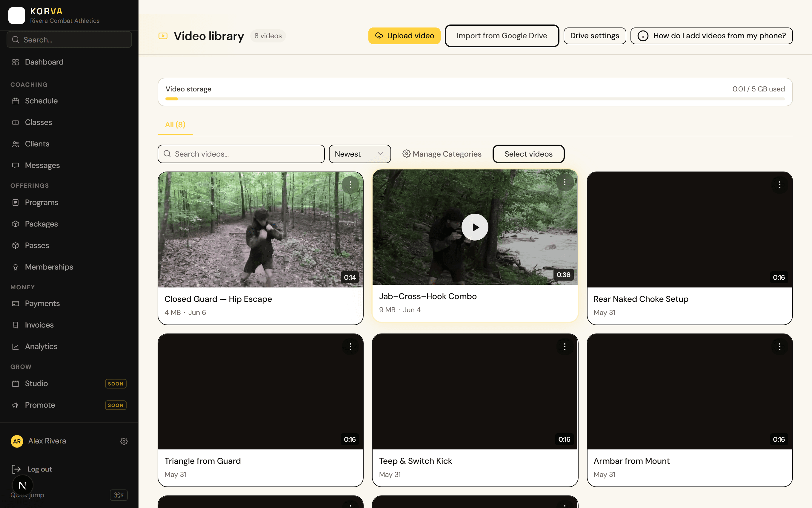
Task: Open account settings gear icon
Action: point(124,441)
